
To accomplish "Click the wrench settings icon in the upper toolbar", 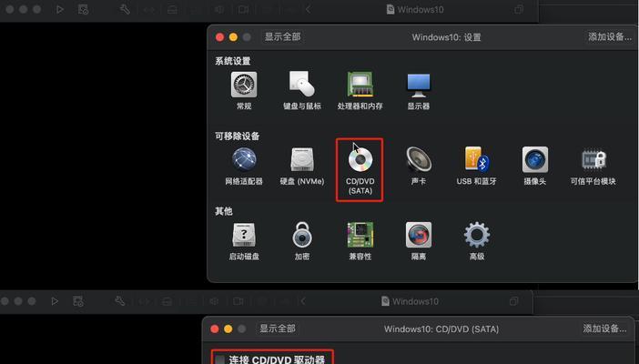I will [x=125, y=9].
